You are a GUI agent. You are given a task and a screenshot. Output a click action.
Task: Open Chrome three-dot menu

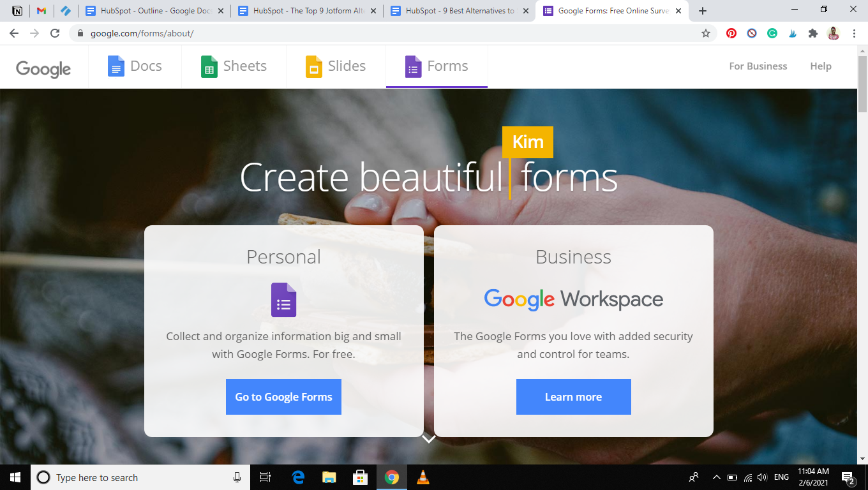tap(854, 33)
